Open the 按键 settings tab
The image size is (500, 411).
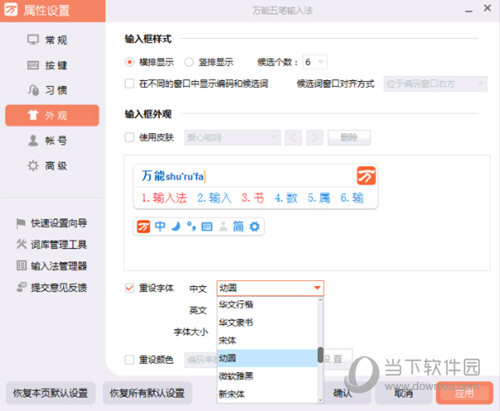(x=52, y=65)
